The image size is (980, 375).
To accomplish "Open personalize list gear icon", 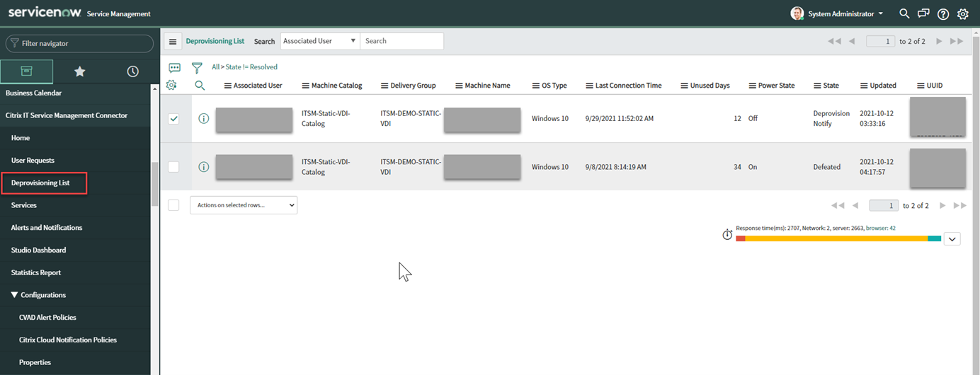I will [171, 85].
